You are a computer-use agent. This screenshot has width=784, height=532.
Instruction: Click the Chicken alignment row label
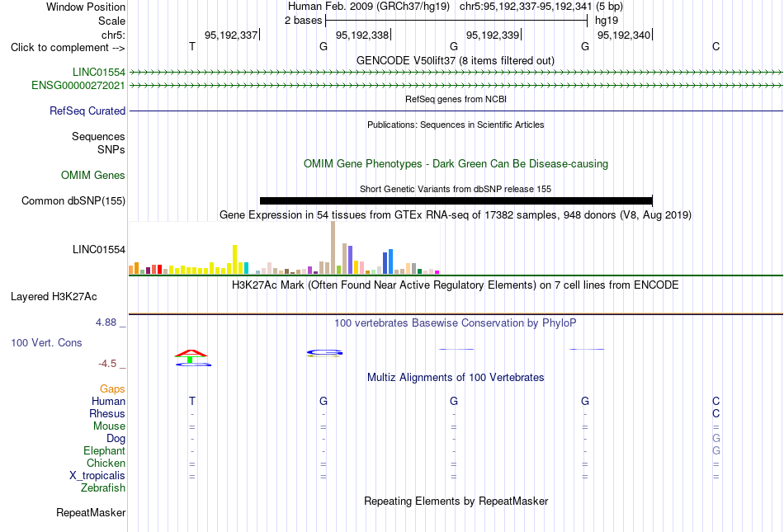(x=106, y=463)
